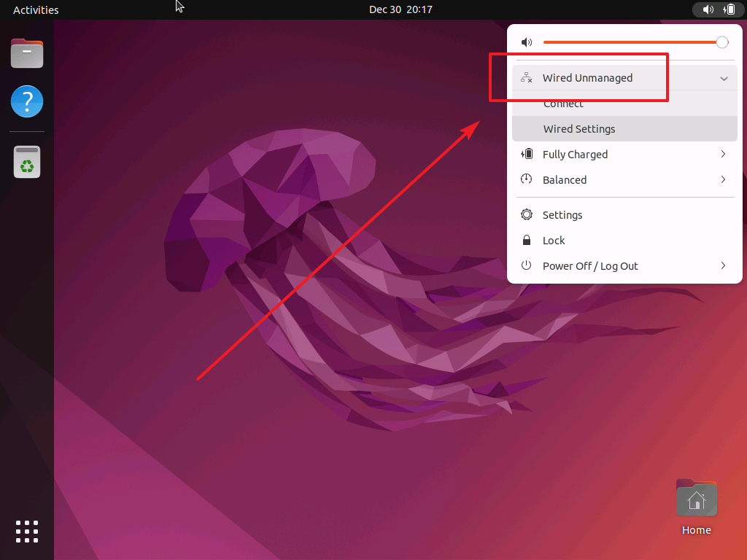Click the Settings gear icon

pyautogui.click(x=527, y=214)
